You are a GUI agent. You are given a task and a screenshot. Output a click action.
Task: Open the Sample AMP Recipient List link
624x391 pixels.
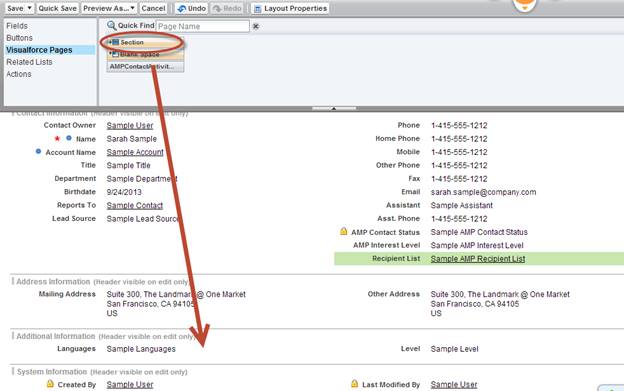coord(478,259)
